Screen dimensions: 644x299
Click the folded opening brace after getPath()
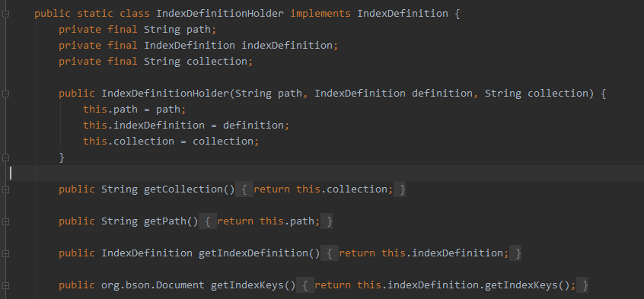coord(208,221)
